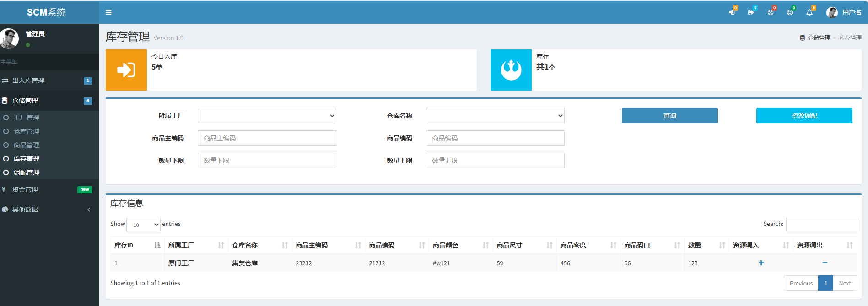Click the 资源调配 button
This screenshot has height=306, width=868.
point(804,116)
